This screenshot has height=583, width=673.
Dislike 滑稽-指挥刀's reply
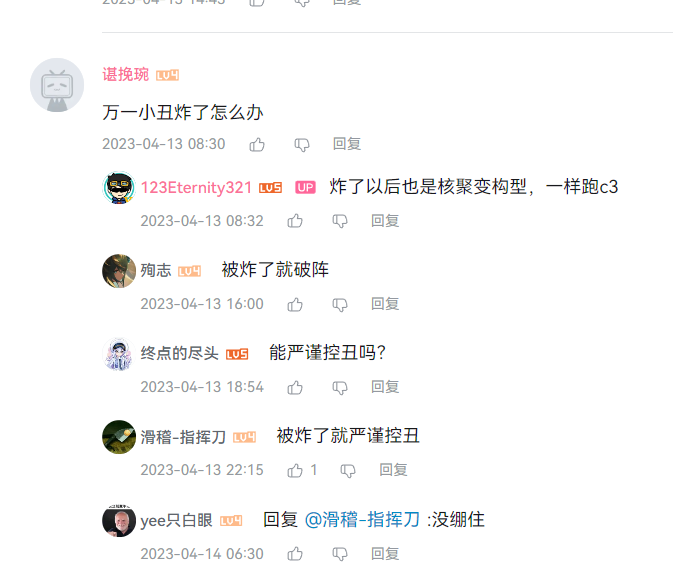pos(348,471)
